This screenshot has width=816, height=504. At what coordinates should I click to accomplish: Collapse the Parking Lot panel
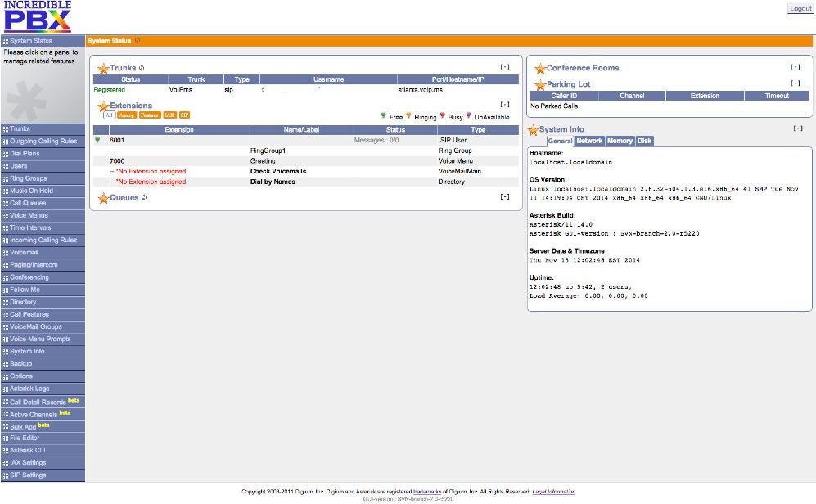(796, 83)
